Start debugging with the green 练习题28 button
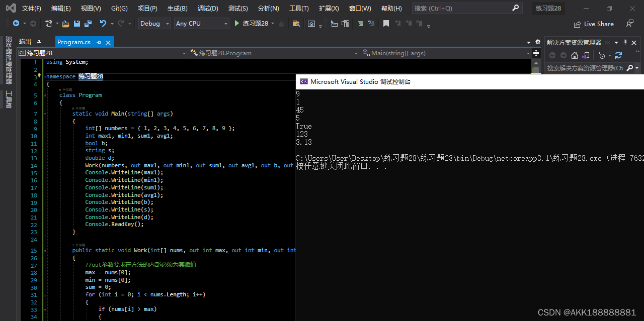The width and height of the screenshot is (644, 321). [251, 24]
